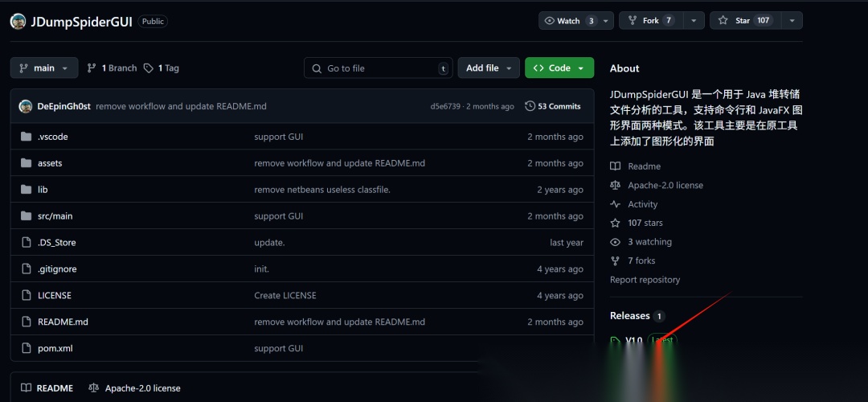Open the assets folder name
Viewport: 868px width, 402px height.
(x=50, y=163)
